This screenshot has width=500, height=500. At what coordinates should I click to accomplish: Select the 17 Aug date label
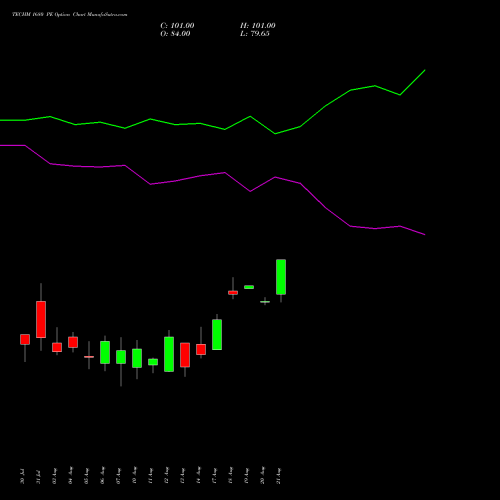[214, 476]
